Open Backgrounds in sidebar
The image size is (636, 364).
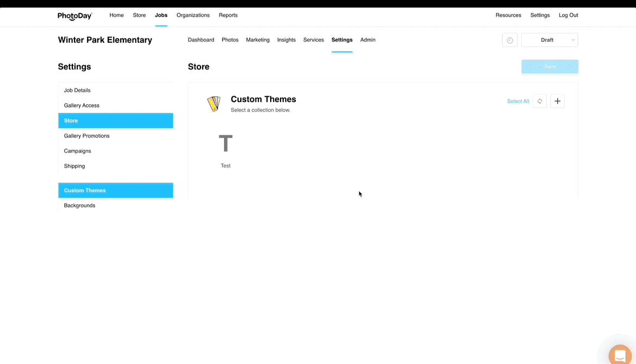(116, 205)
